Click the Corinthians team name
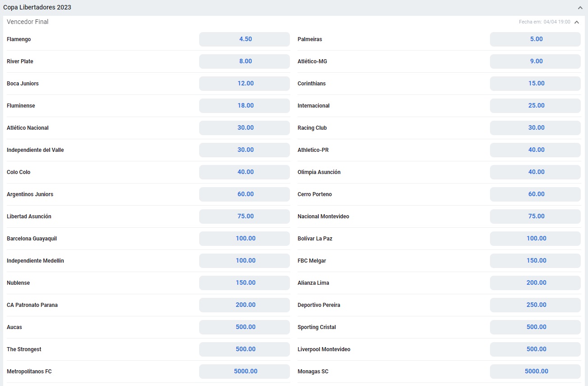Viewport: 588px width, 386px height. pos(312,84)
